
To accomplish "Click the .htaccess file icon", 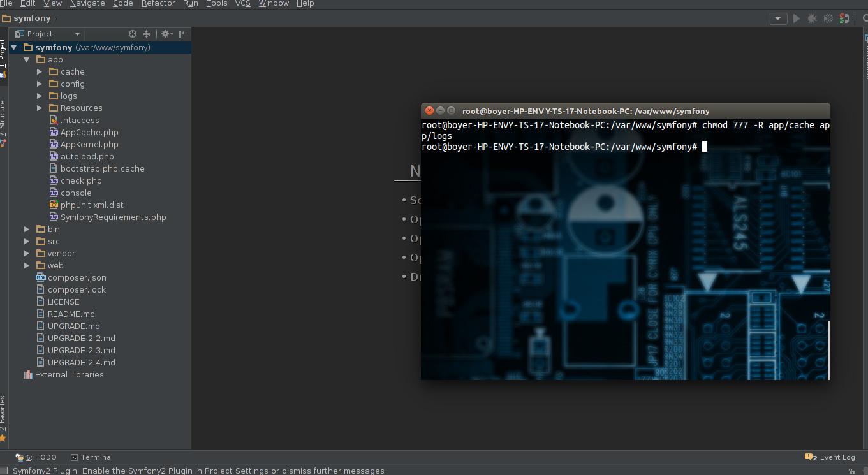I will click(x=54, y=120).
